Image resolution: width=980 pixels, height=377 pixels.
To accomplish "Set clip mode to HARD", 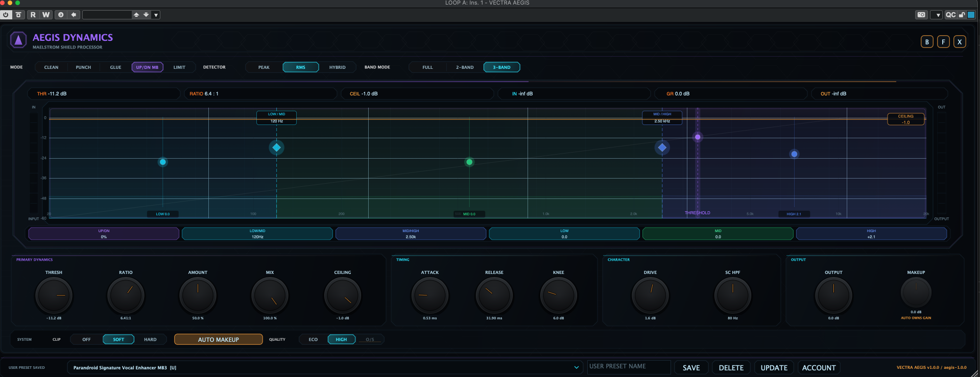I will tap(150, 339).
